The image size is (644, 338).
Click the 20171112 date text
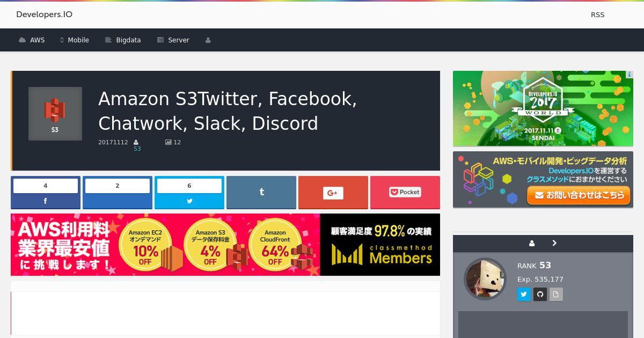click(x=113, y=142)
